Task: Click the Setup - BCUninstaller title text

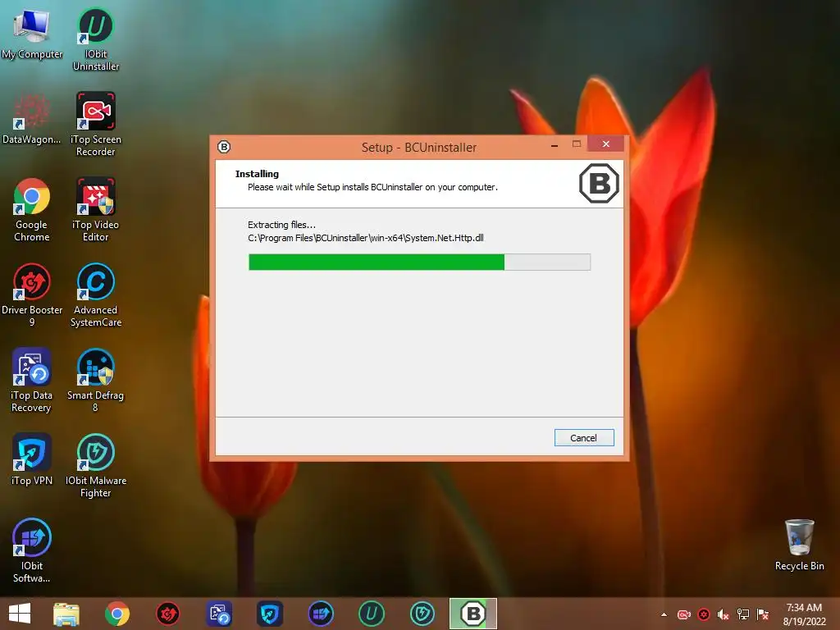Action: tap(419, 148)
